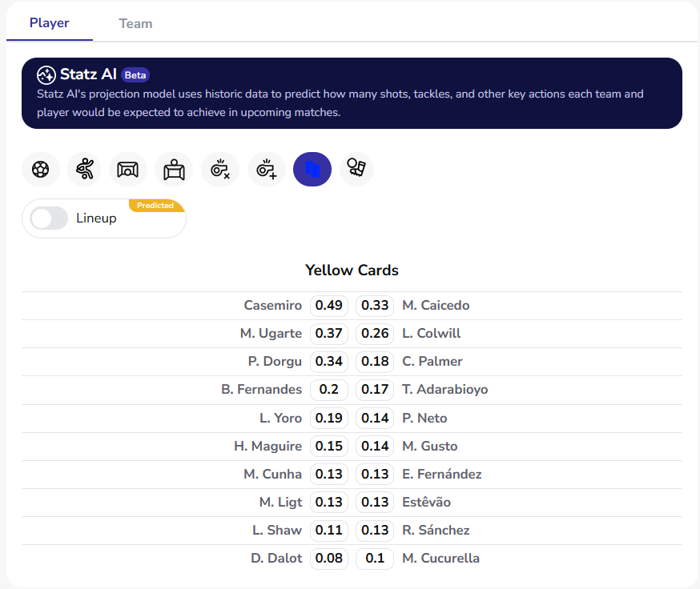This screenshot has width=700, height=589.
Task: Select the ball and boot icon
Action: (x=356, y=170)
